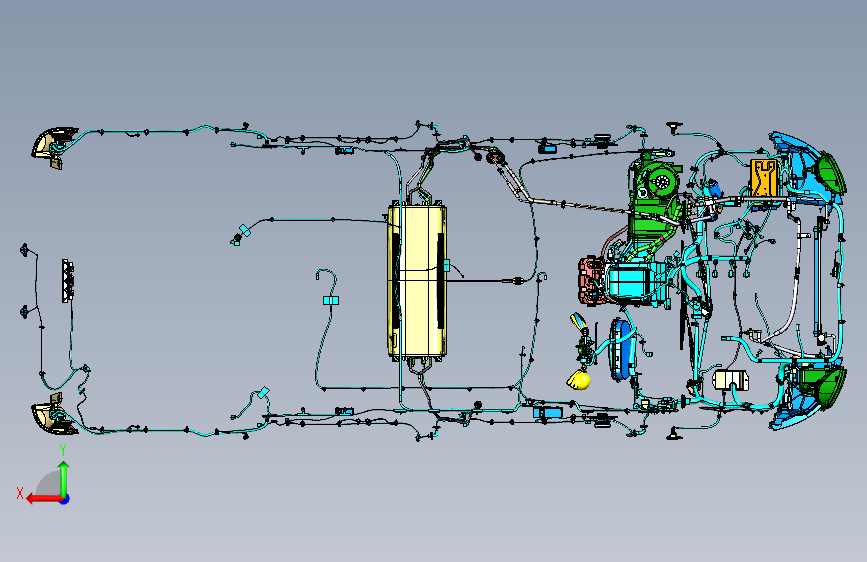This screenshot has height=562, width=867.
Task: Click the gray XY plane quadrant of triad
Action: [x=49, y=484]
